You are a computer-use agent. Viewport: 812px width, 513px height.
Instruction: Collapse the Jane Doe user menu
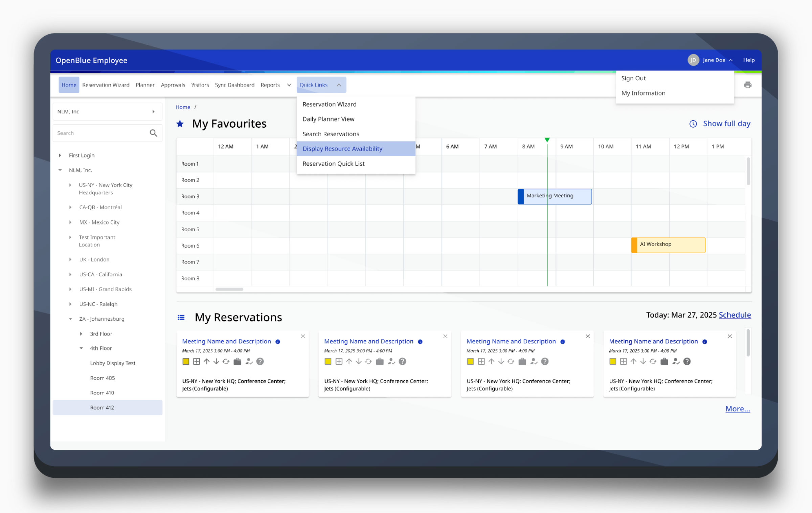(730, 60)
